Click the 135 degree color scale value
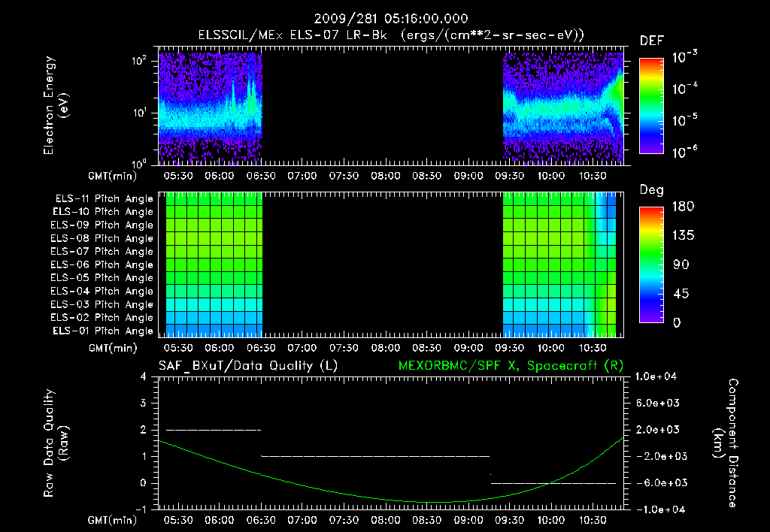Image resolution: width=770 pixels, height=532 pixels. (683, 235)
